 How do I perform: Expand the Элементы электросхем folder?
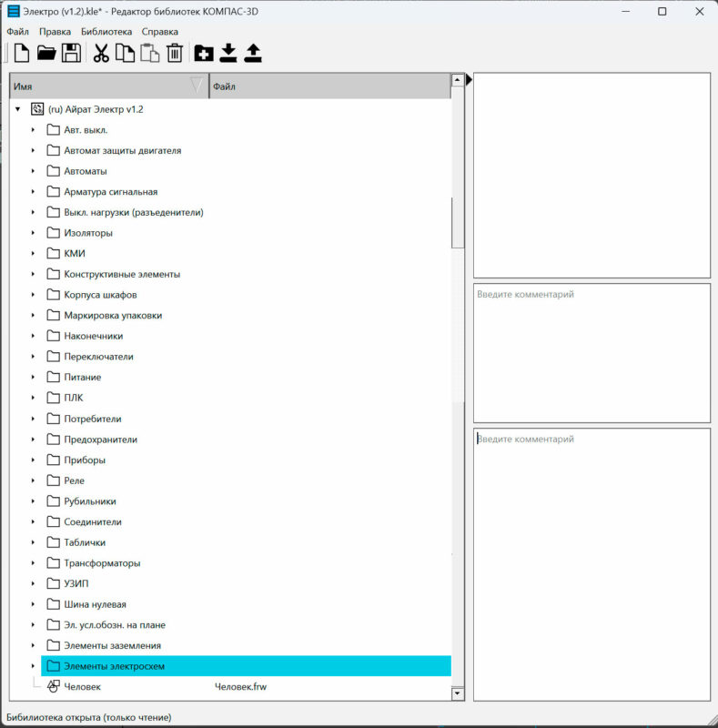33,666
